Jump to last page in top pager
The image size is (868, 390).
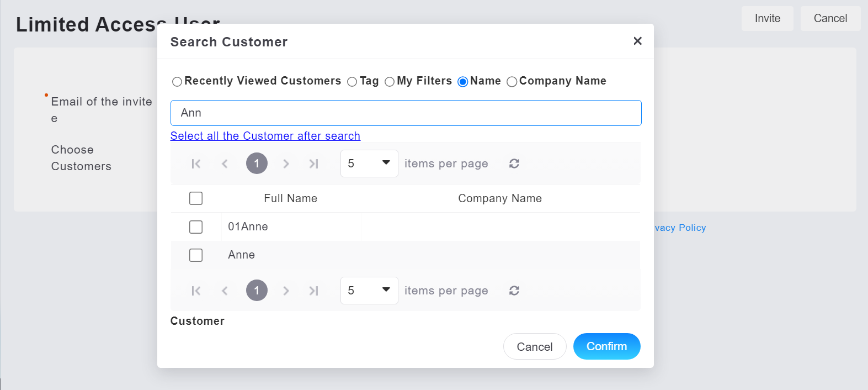(x=314, y=164)
